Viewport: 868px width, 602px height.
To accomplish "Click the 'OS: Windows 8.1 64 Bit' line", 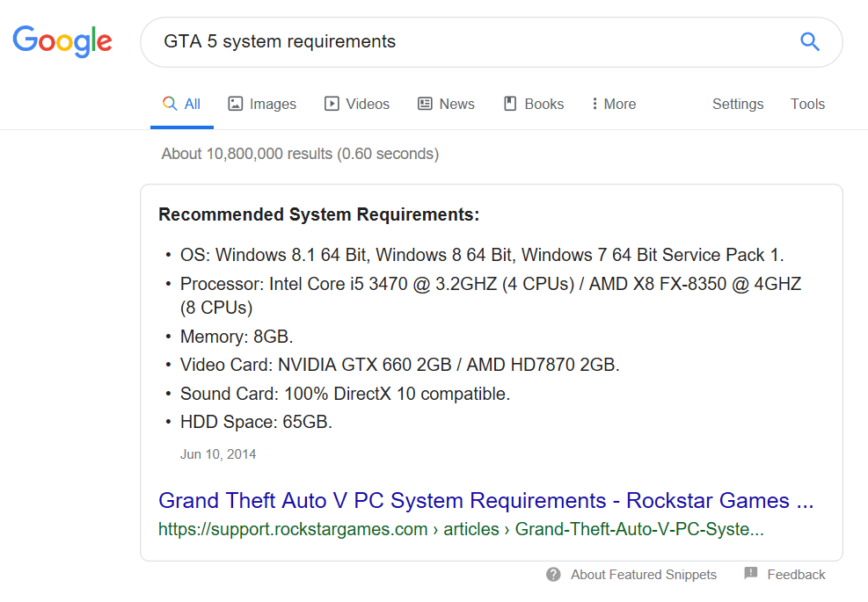I will click(482, 255).
